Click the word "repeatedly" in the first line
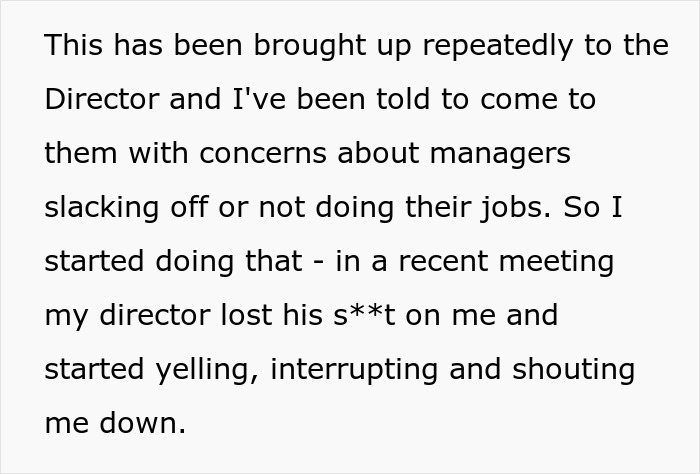This screenshot has width=700, height=474. 497,47
